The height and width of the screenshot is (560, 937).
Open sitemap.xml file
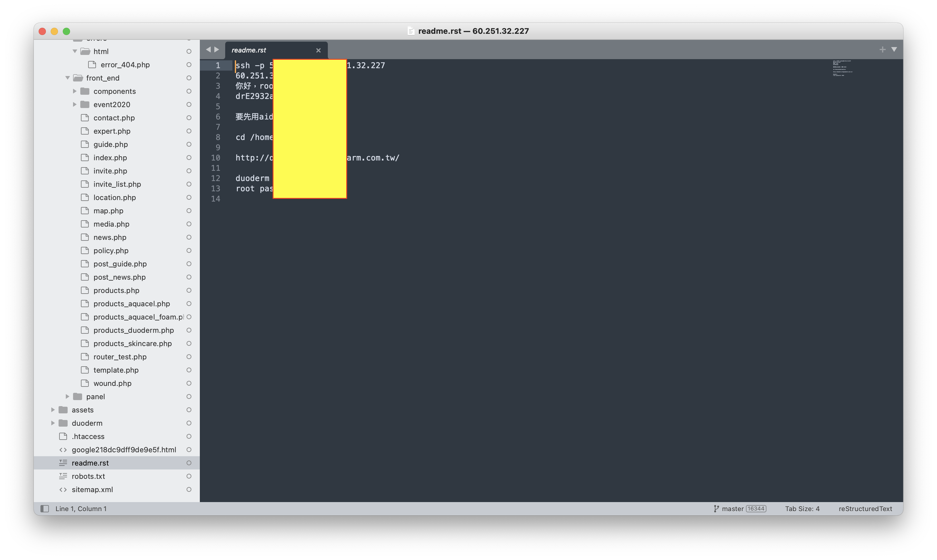pos(92,489)
